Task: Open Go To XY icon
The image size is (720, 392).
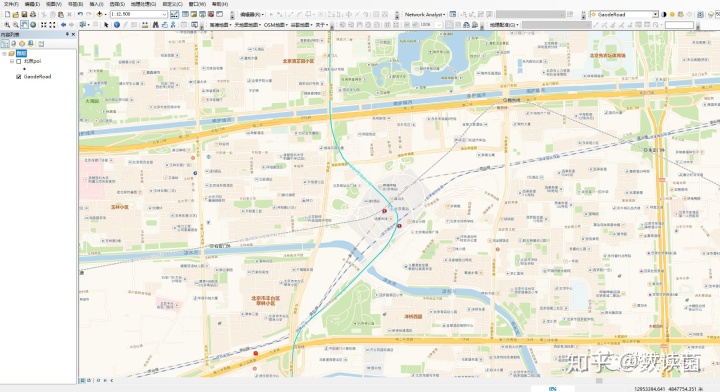Action: [x=173, y=24]
